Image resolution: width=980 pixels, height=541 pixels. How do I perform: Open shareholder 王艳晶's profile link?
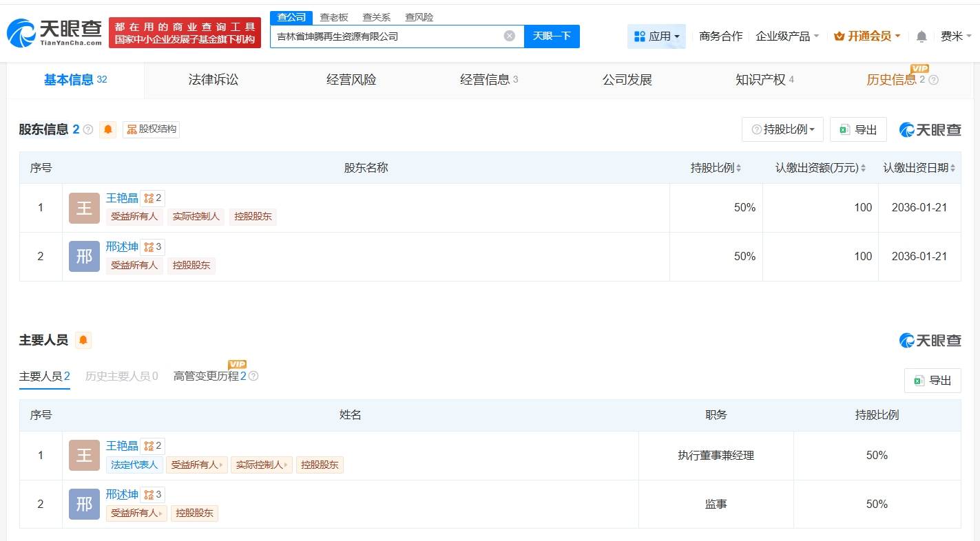122,198
